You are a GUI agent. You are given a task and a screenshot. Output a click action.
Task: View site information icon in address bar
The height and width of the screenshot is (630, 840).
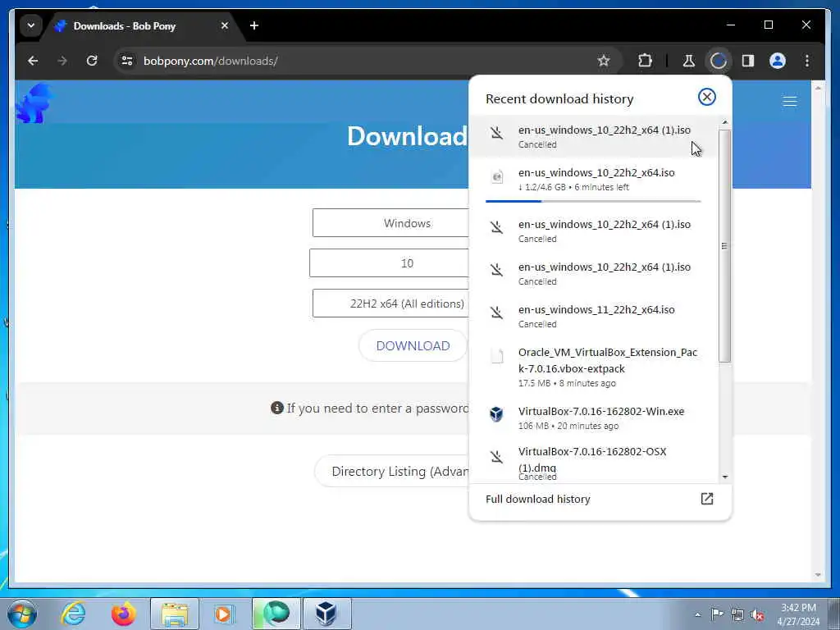[127, 61]
